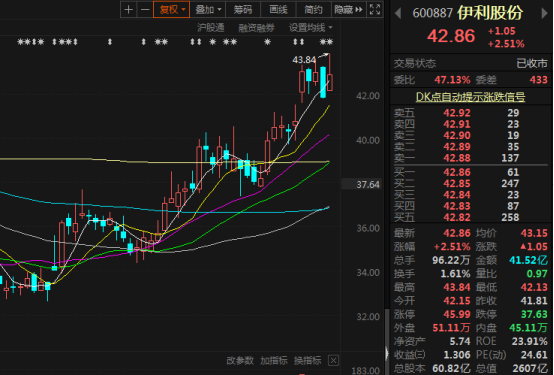The image size is (554, 375).
Task: Click 总手 value 96.22万
Action: click(x=451, y=260)
